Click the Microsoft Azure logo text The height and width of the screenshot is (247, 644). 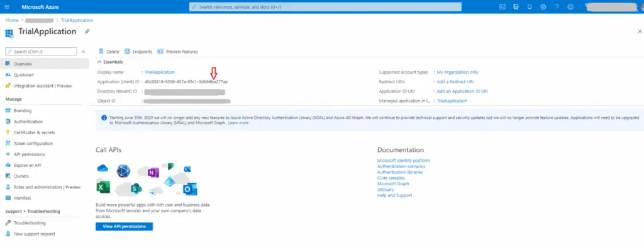tap(40, 7)
